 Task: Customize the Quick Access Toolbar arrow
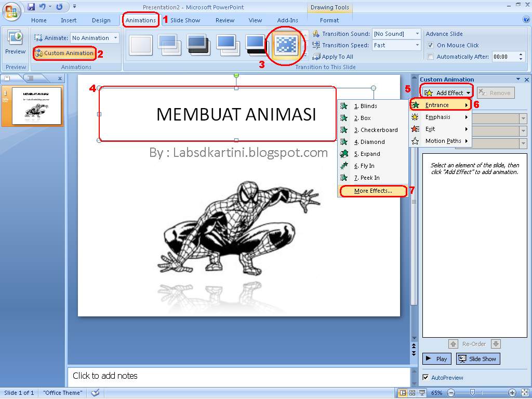click(x=75, y=7)
